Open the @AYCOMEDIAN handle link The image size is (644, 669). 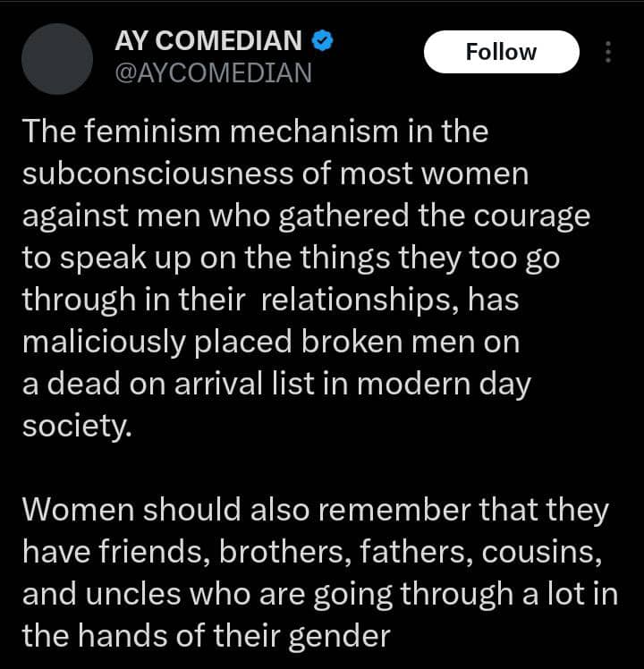(x=214, y=72)
